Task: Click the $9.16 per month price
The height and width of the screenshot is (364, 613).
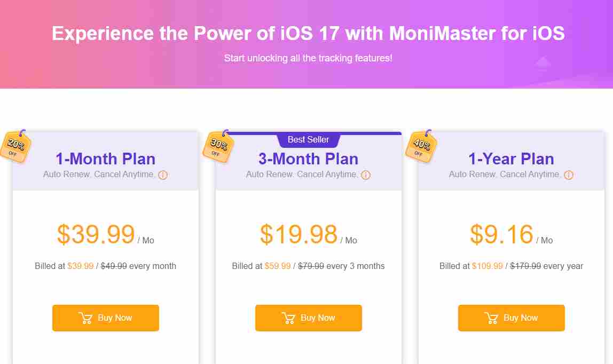Action: 502,235
